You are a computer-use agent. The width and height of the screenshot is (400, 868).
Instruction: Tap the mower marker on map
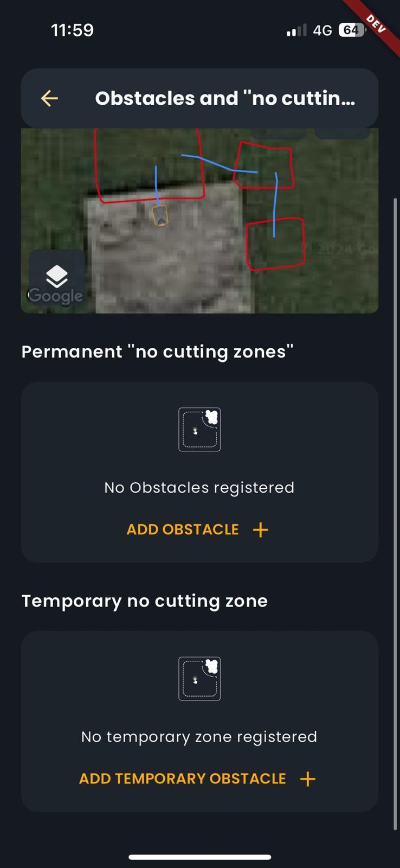tap(160, 215)
